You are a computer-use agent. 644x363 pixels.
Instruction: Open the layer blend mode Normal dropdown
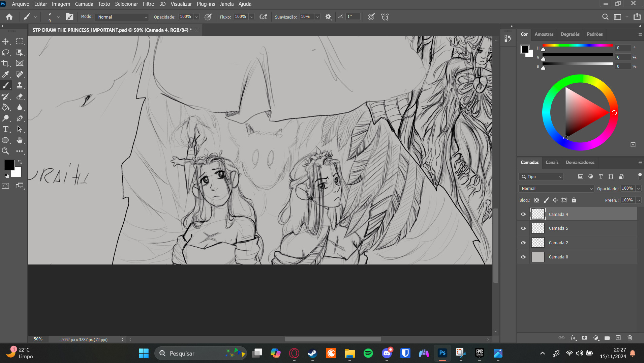click(x=556, y=189)
